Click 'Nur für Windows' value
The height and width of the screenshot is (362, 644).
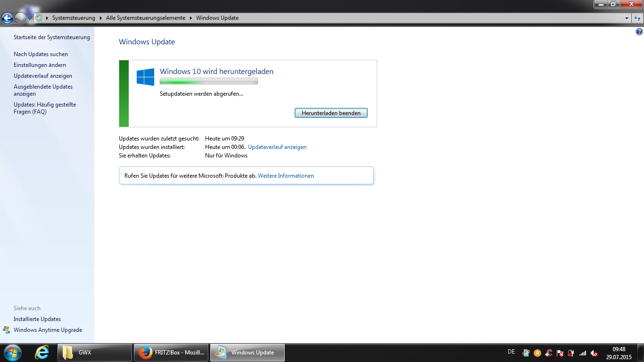point(226,156)
